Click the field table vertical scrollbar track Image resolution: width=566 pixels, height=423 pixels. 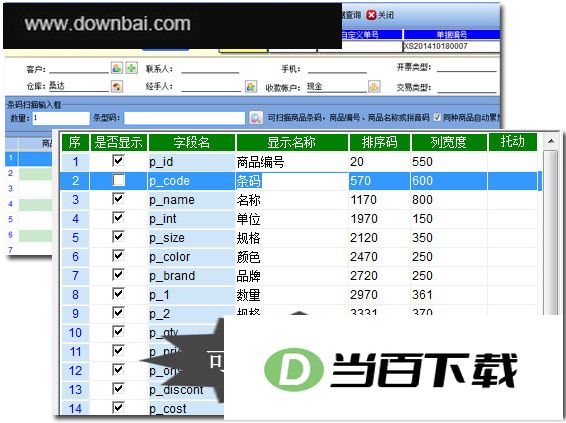pyautogui.click(x=551, y=231)
